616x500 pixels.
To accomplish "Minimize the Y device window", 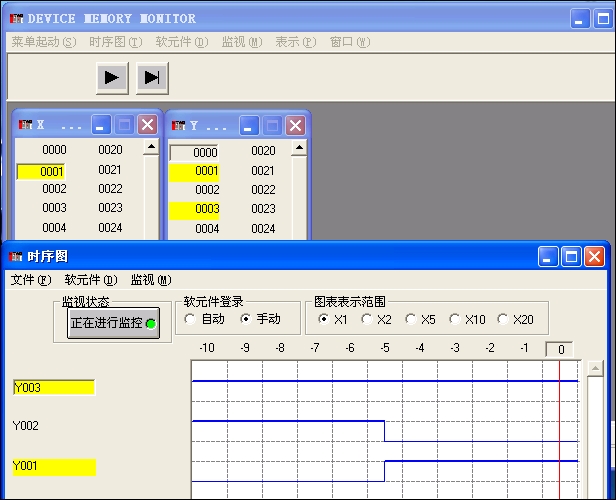I will click(x=249, y=125).
